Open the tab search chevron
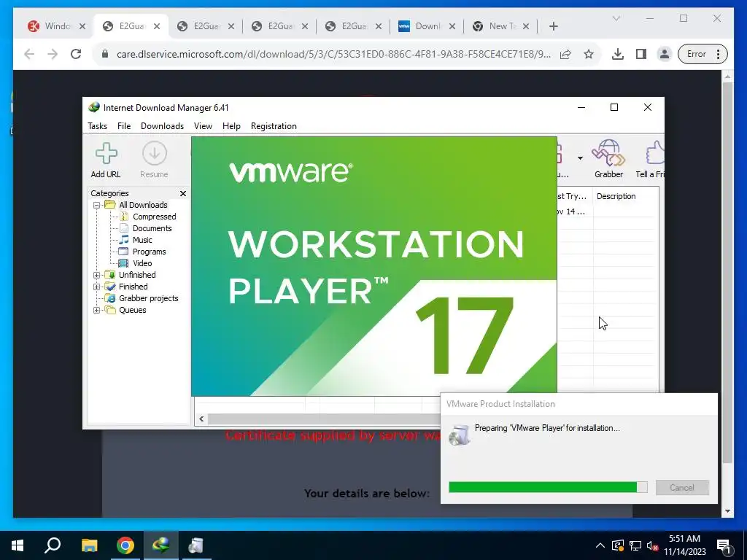The width and height of the screenshot is (747, 560). pyautogui.click(x=616, y=18)
